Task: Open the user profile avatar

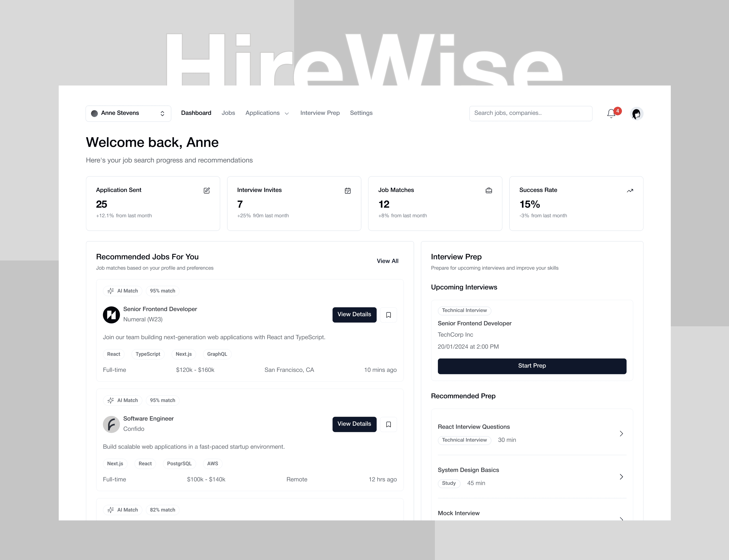Action: (636, 114)
